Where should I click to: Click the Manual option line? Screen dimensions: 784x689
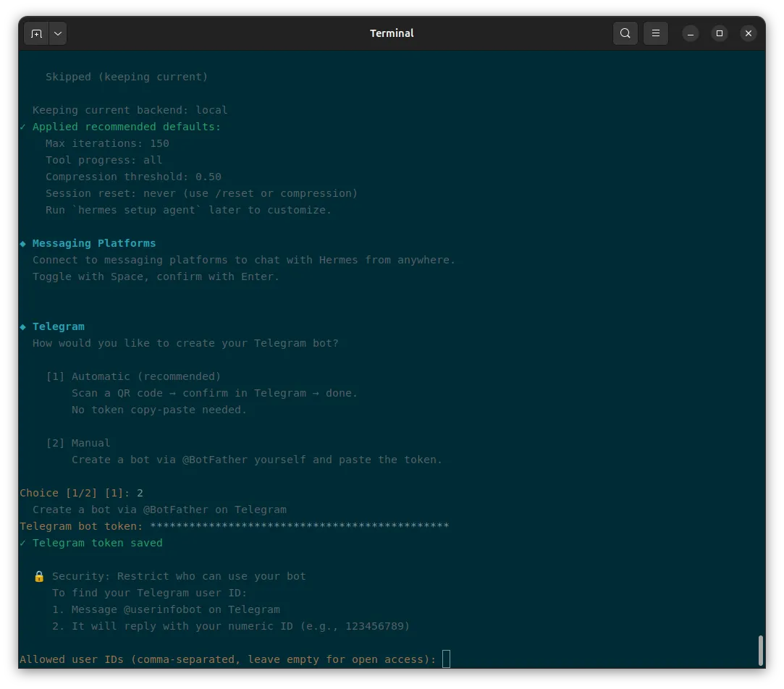pos(78,443)
